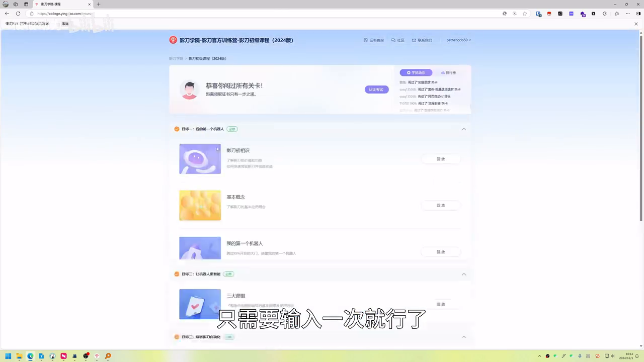Open the 社区 link in header

[x=398, y=40]
